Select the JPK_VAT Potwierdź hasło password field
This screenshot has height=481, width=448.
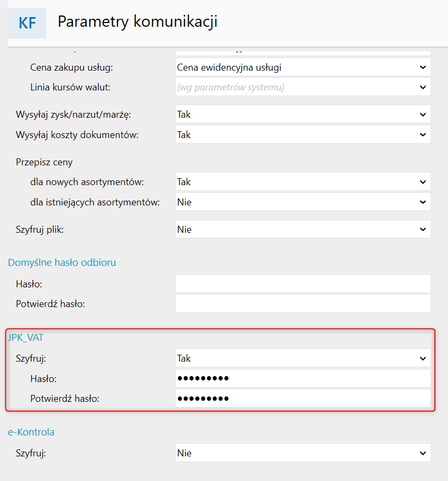tap(303, 399)
